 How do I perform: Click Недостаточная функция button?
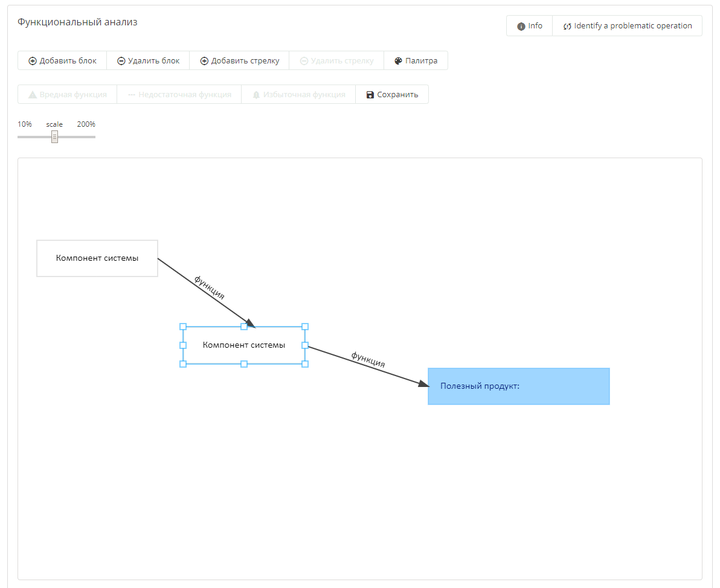tap(179, 95)
